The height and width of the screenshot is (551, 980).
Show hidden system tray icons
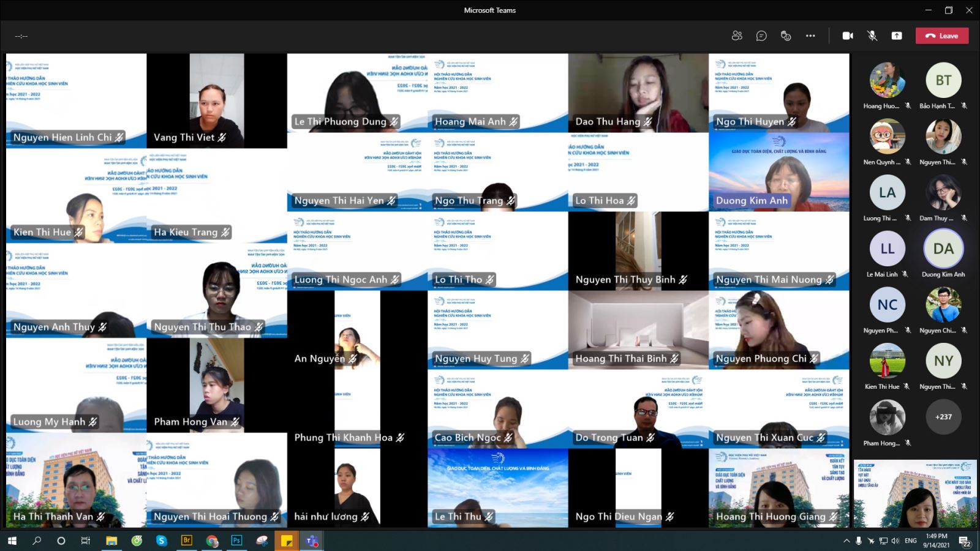(846, 541)
